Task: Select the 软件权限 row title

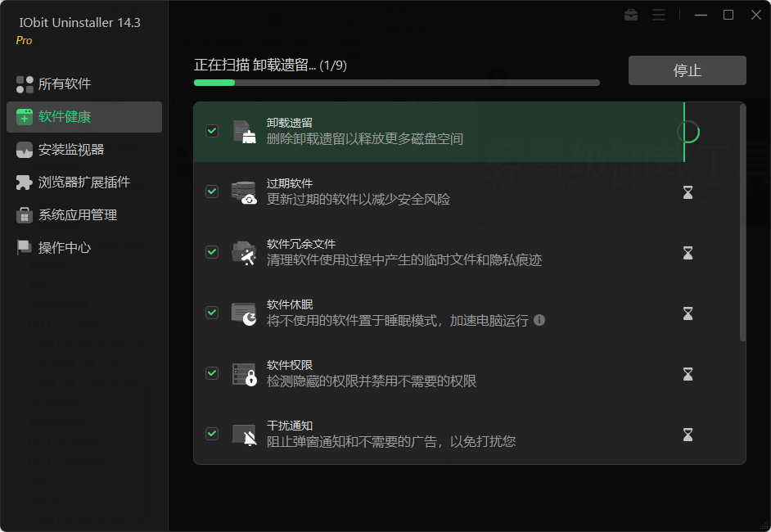Action: 290,365
